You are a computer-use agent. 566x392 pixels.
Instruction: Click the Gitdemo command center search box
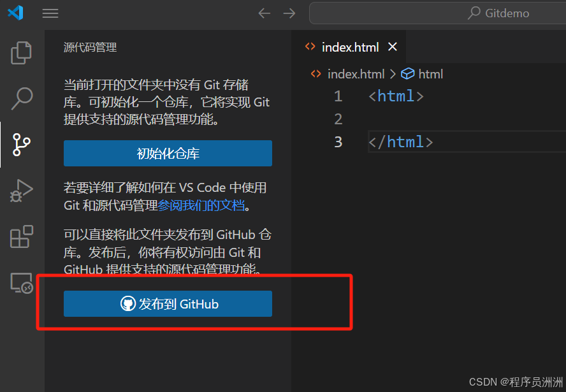coord(437,13)
